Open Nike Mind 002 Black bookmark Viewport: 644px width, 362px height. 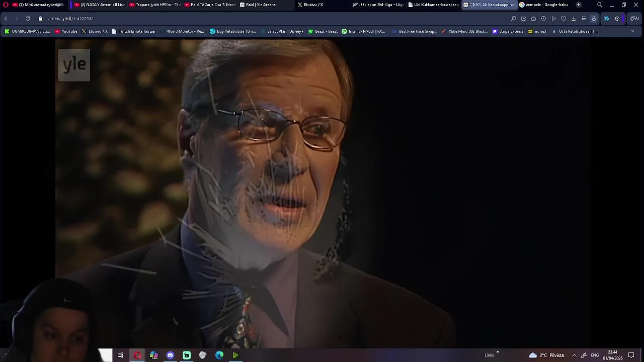pos(465,31)
